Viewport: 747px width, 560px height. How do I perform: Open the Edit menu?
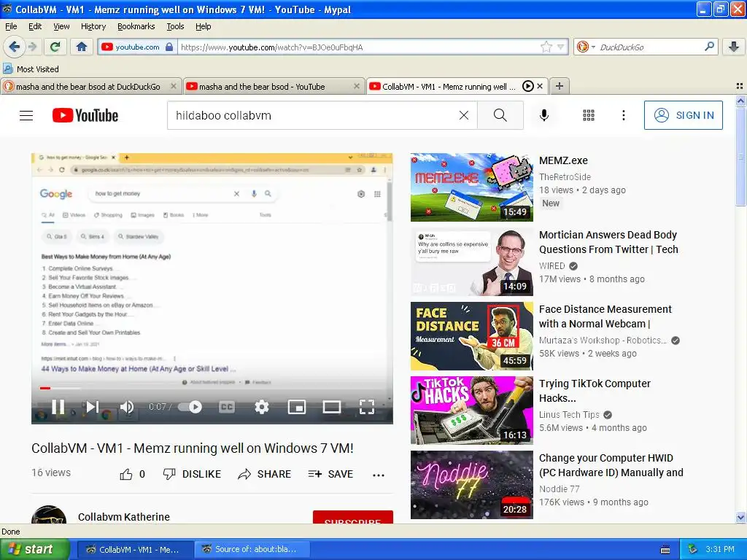35,26
